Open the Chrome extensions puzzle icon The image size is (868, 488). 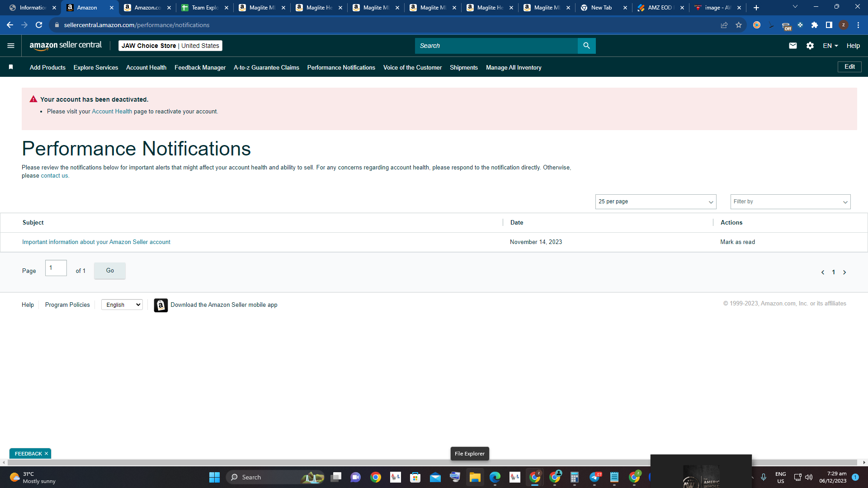[x=815, y=25]
